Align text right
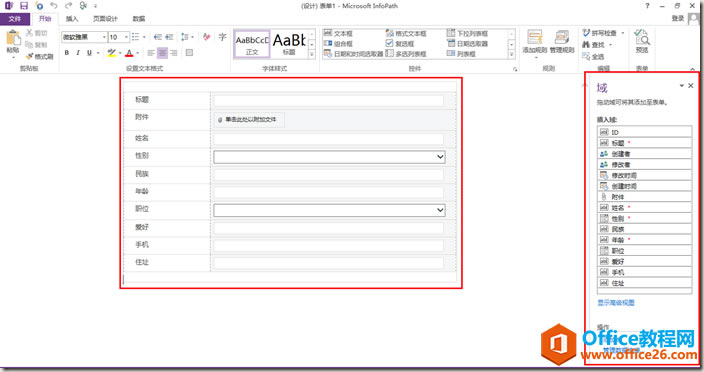This screenshot has height=372, width=704. click(x=174, y=53)
